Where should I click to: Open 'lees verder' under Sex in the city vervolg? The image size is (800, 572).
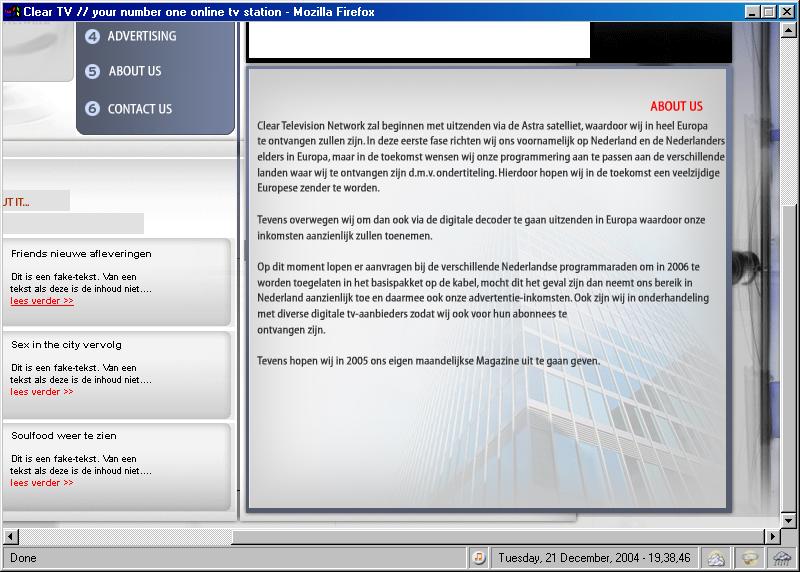[x=42, y=391]
